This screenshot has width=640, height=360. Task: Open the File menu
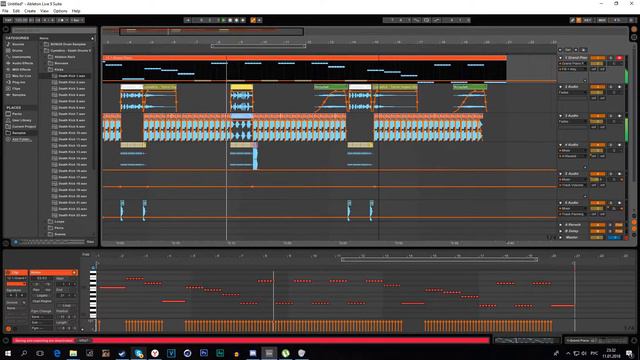coord(5,11)
